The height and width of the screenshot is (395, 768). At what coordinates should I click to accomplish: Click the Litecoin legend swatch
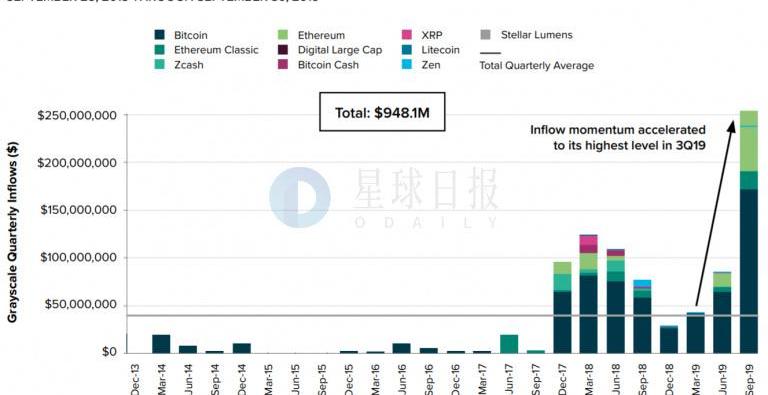tap(407, 50)
